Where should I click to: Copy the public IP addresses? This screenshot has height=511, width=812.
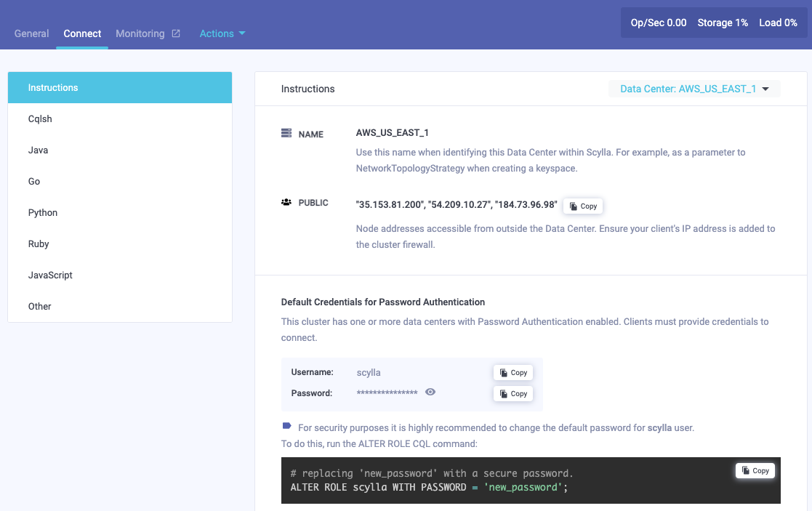[582, 206]
